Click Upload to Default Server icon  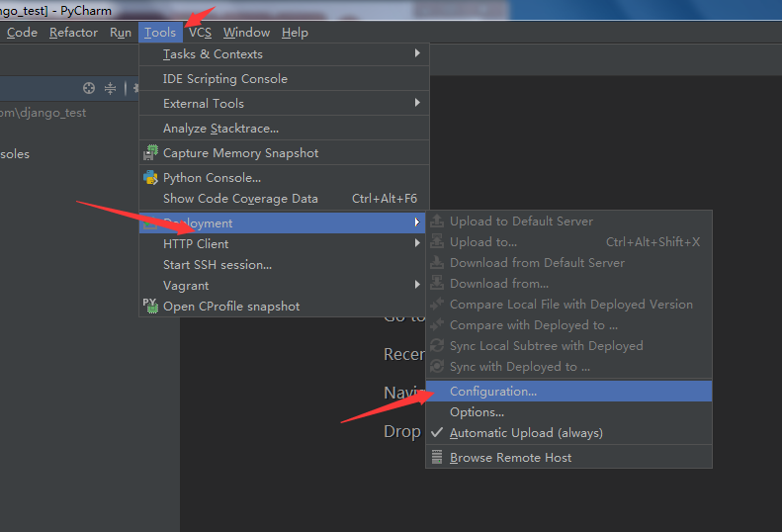pyautogui.click(x=437, y=221)
